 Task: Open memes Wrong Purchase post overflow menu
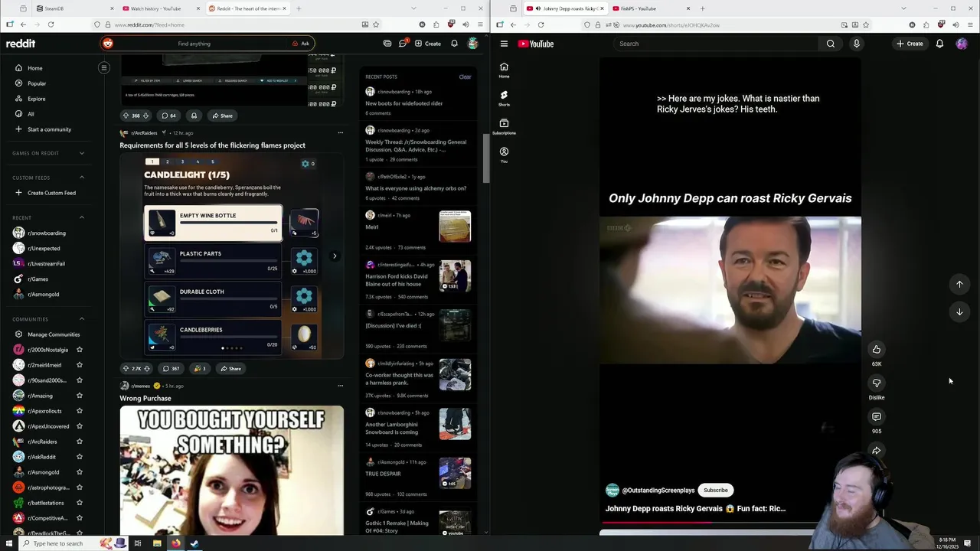point(341,386)
